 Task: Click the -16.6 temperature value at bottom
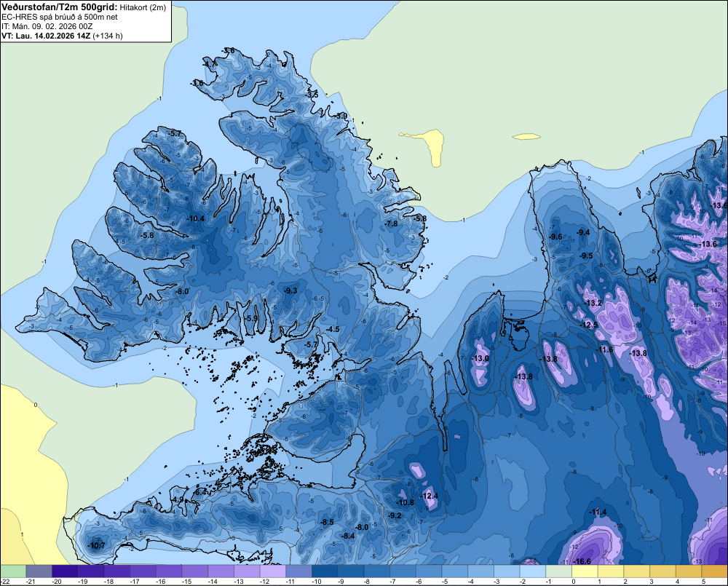pos(582,561)
